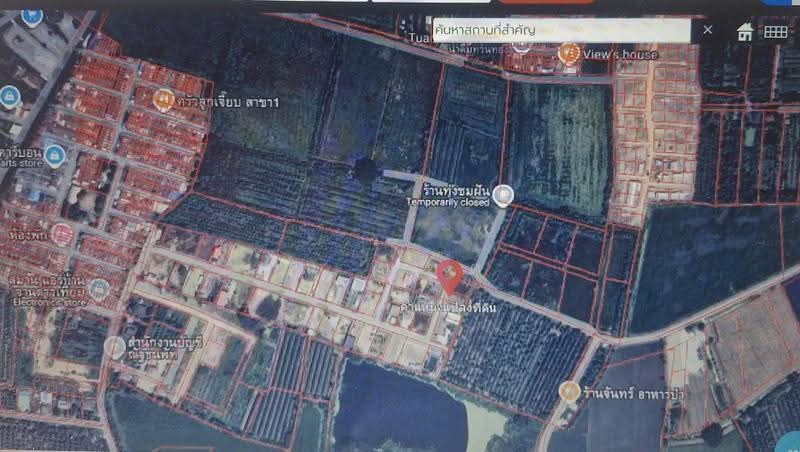The image size is (800, 452).
Task: Open View's house restaurant marker icon
Action: pos(569,53)
